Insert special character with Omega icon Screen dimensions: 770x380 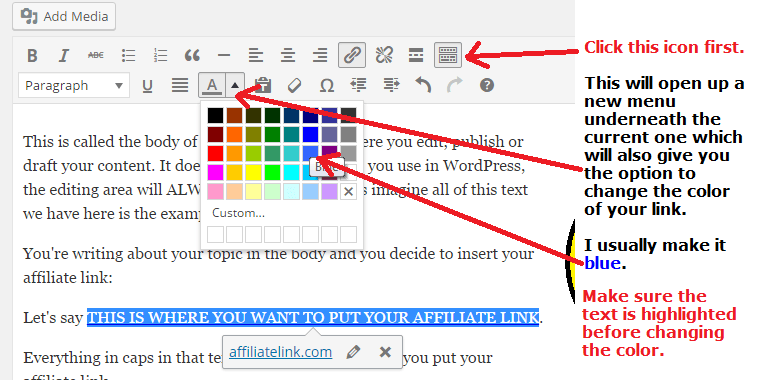tap(327, 85)
